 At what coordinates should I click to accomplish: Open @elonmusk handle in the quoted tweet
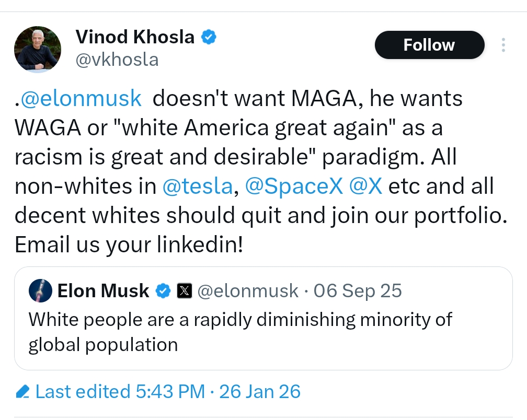click(x=248, y=291)
